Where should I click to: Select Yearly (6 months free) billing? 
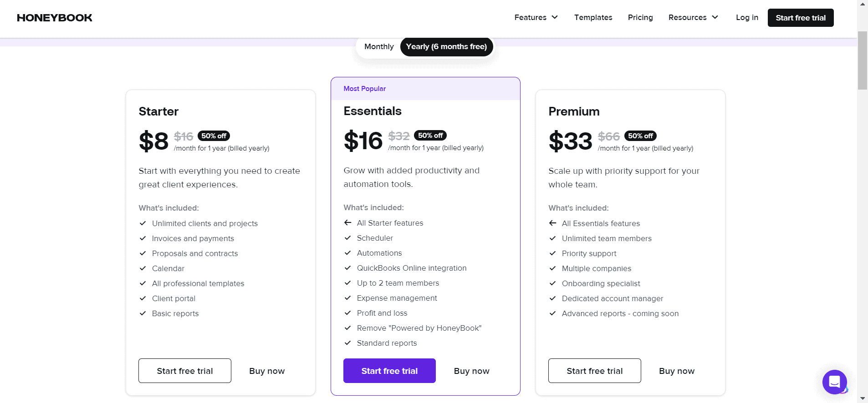point(446,46)
